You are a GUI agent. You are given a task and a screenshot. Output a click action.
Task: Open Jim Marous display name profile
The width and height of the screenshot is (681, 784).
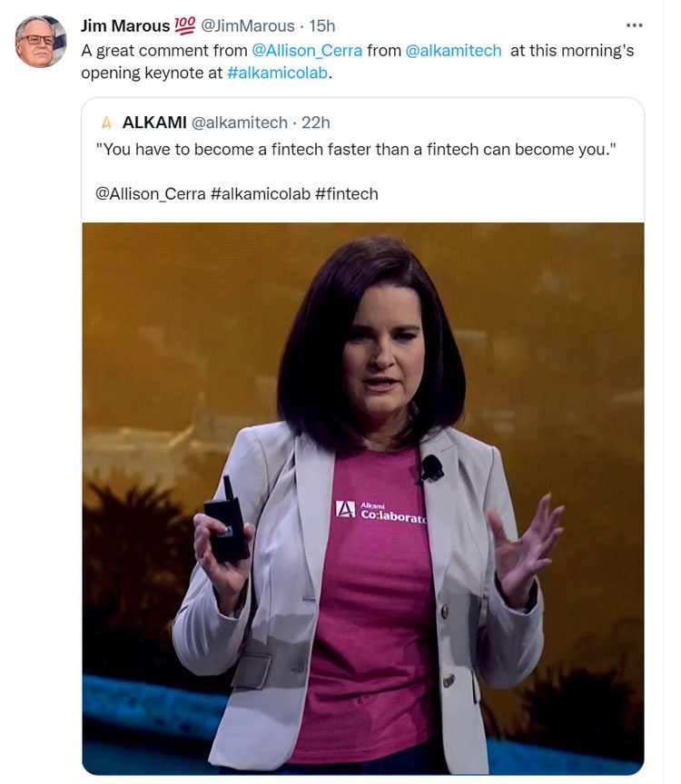point(125,25)
